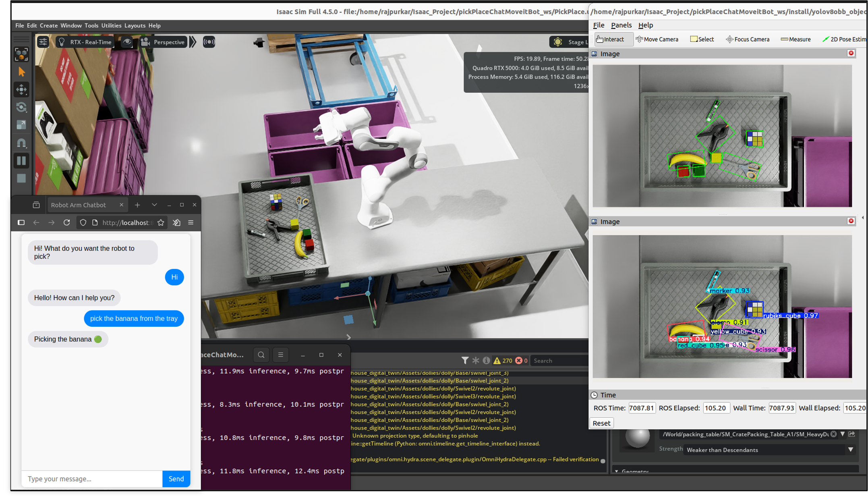Click terminal window search icon
The image size is (868, 502).
[x=261, y=355]
